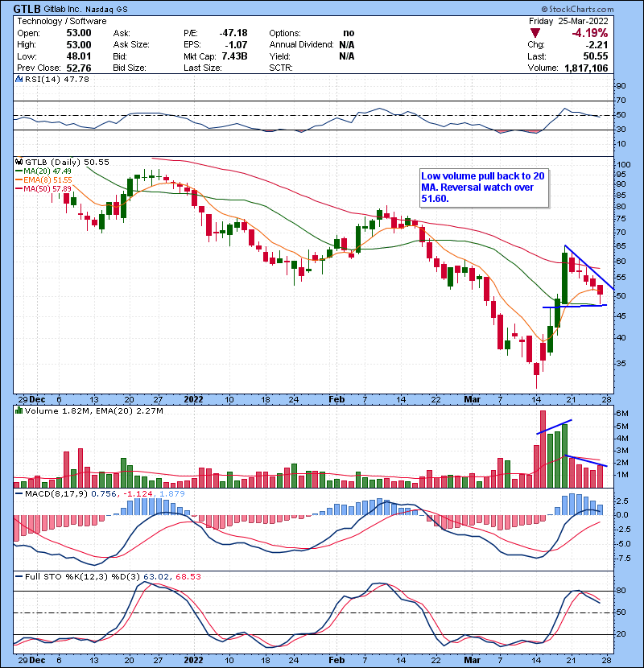Click the 'RSI(14) 47.78' indicator label
The height and width of the screenshot is (668, 644).
[x=57, y=79]
